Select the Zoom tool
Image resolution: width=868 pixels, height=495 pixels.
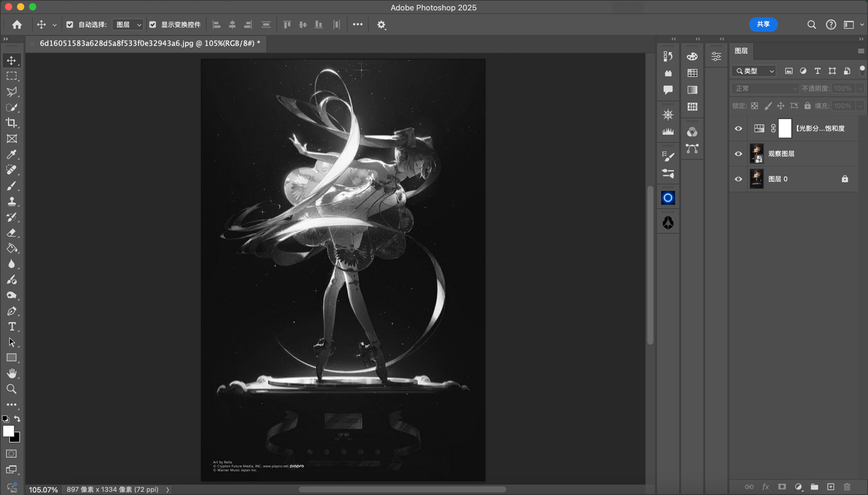coord(11,390)
